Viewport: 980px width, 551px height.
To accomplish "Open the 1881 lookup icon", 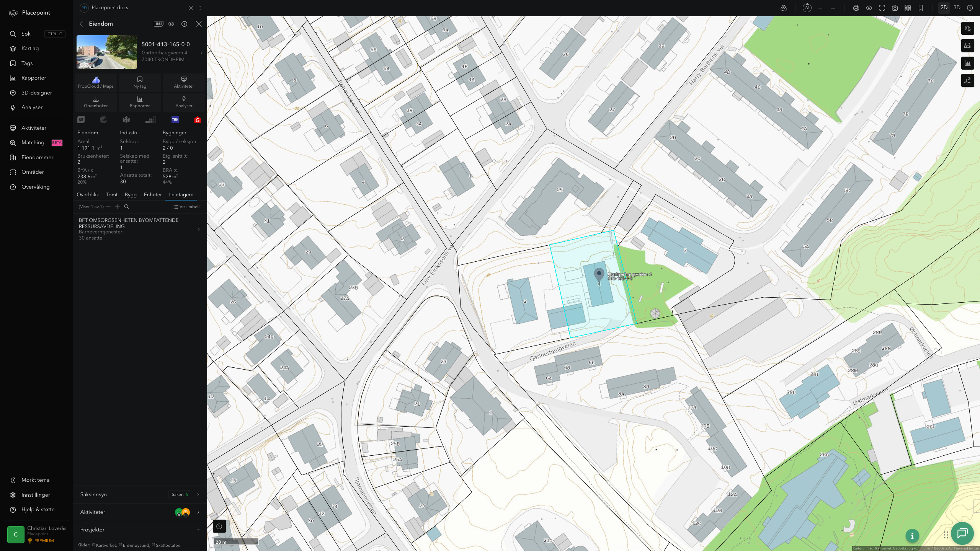I will (158, 24).
